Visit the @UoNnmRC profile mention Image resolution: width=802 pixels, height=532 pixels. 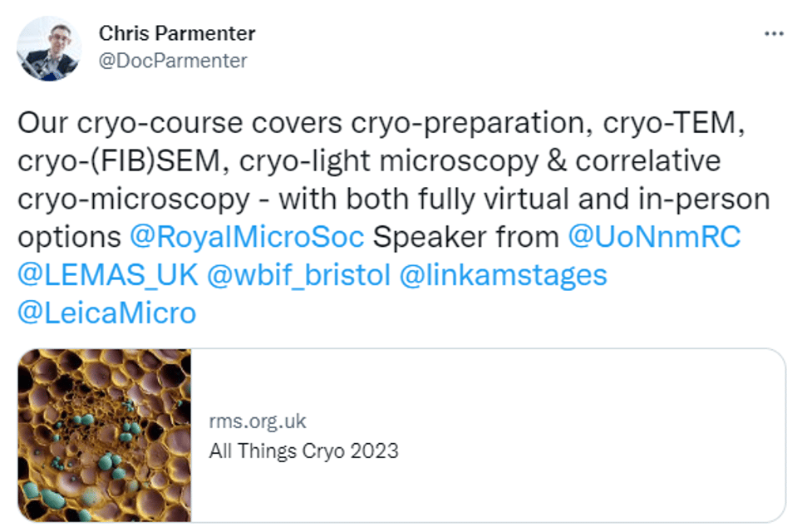654,237
